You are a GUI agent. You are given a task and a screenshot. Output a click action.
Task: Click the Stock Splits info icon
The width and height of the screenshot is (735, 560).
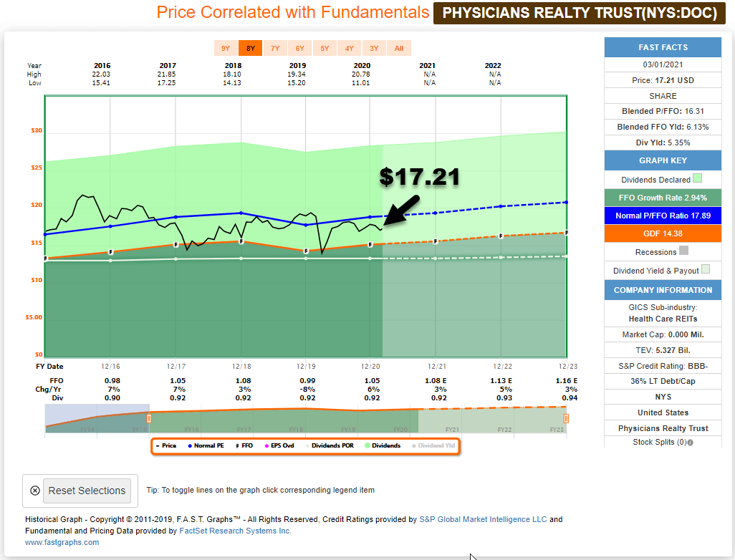point(691,443)
